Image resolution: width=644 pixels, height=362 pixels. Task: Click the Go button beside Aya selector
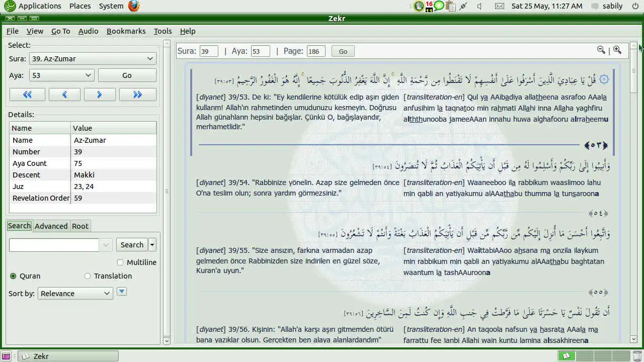click(127, 75)
